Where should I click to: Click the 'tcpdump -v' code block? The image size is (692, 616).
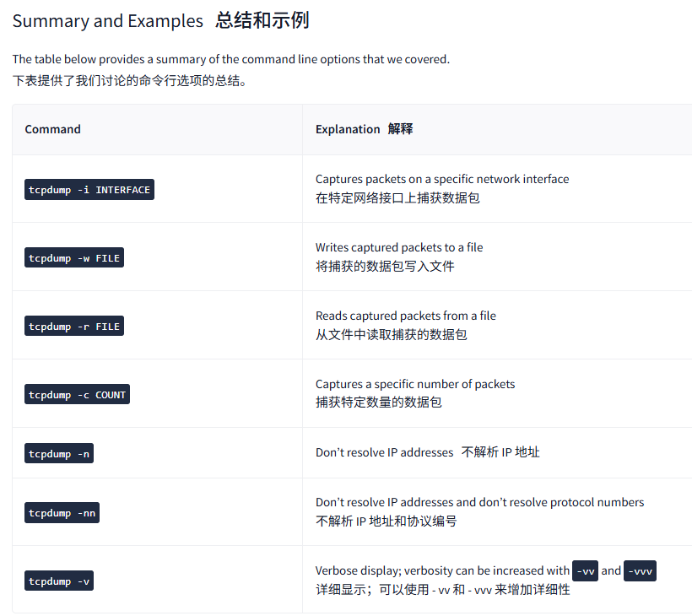click(59, 581)
